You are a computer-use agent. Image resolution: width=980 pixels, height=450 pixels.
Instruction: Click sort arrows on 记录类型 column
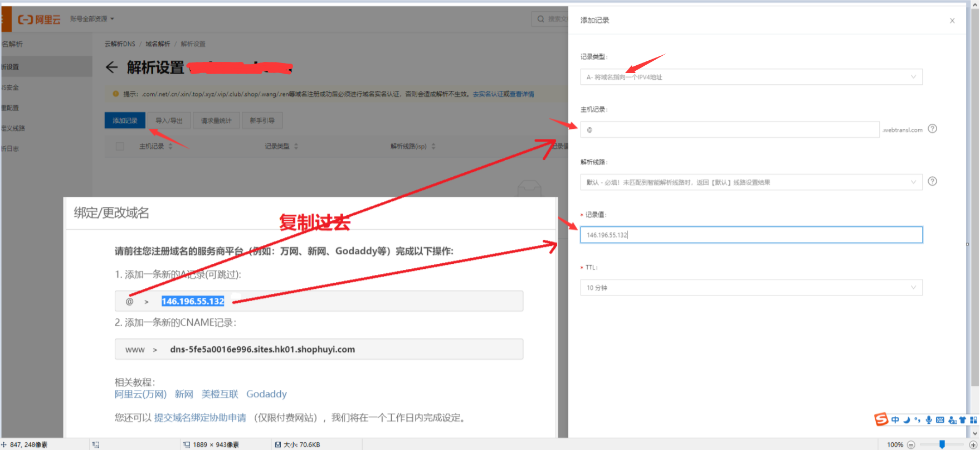click(x=296, y=146)
